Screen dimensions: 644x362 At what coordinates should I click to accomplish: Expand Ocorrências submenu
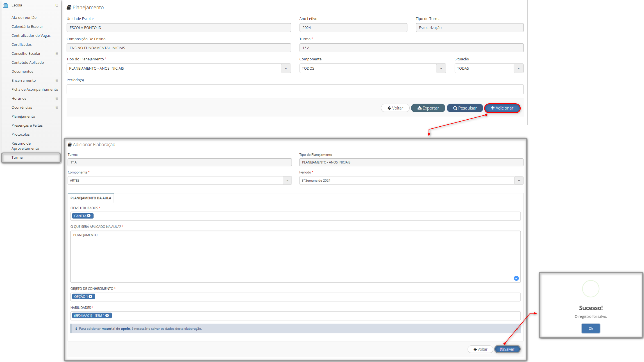(57, 108)
